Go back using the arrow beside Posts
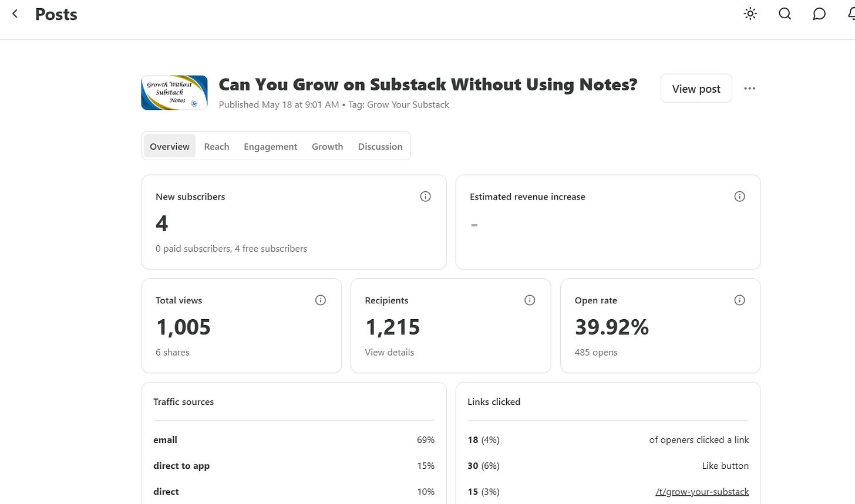This screenshot has height=504, width=855. [15, 13]
